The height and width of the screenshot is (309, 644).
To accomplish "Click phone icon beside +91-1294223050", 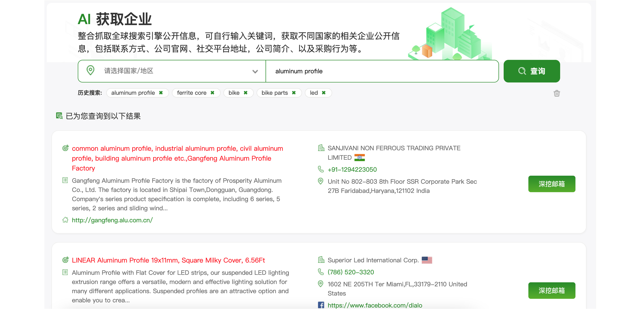I will click(x=321, y=169).
